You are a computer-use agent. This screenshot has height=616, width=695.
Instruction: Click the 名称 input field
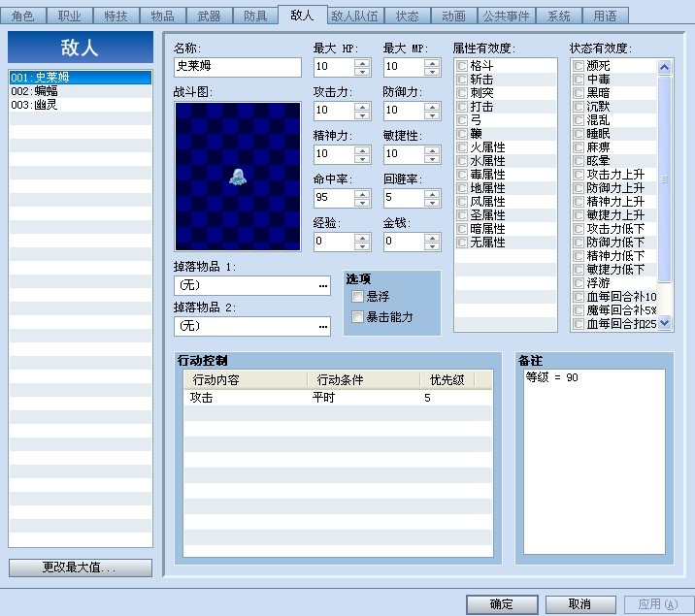coord(238,67)
